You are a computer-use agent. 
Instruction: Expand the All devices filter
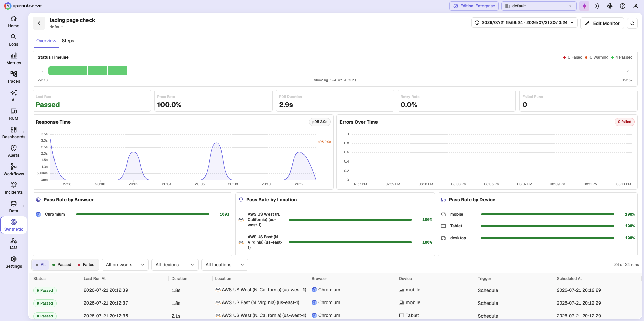click(x=175, y=265)
